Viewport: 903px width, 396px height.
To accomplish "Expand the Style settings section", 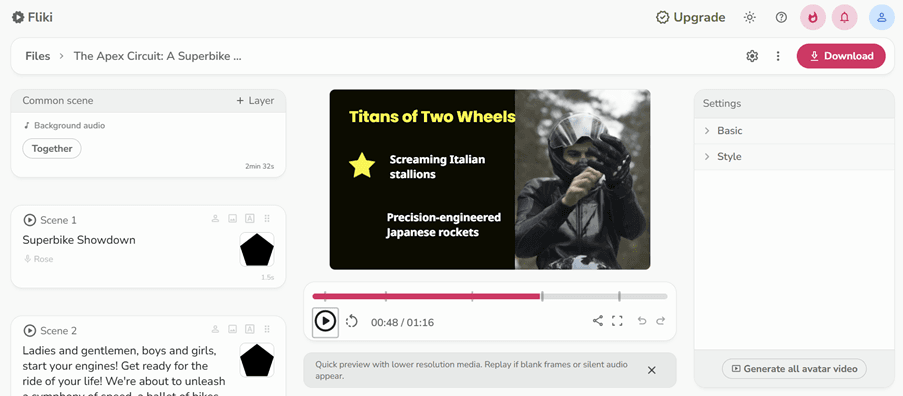I will (x=794, y=157).
